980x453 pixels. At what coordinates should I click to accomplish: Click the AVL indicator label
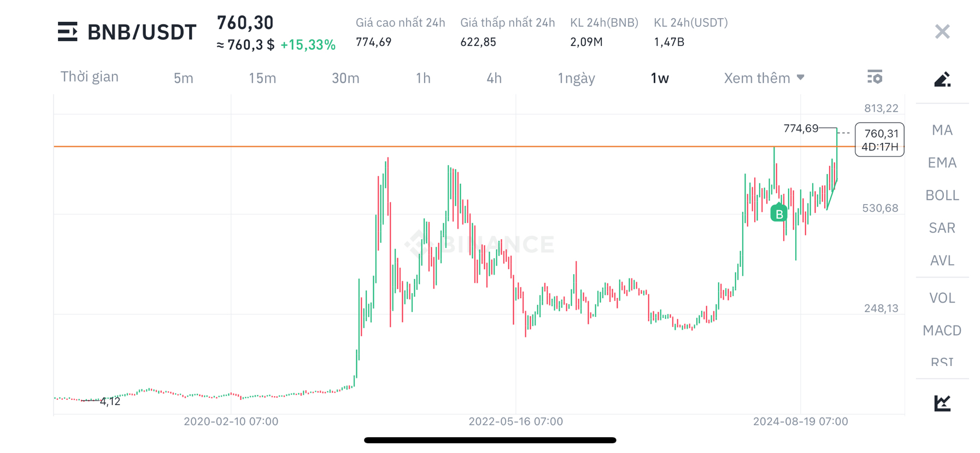(941, 261)
